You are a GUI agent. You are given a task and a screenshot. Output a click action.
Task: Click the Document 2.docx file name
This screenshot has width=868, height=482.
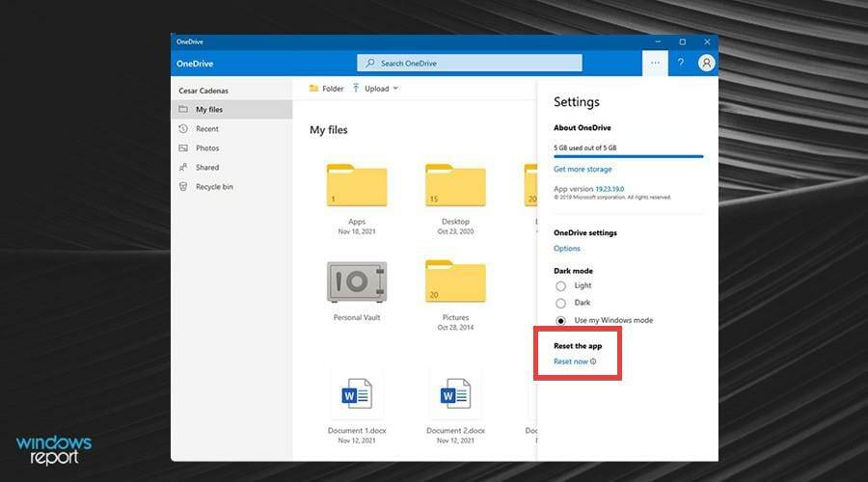coord(455,431)
